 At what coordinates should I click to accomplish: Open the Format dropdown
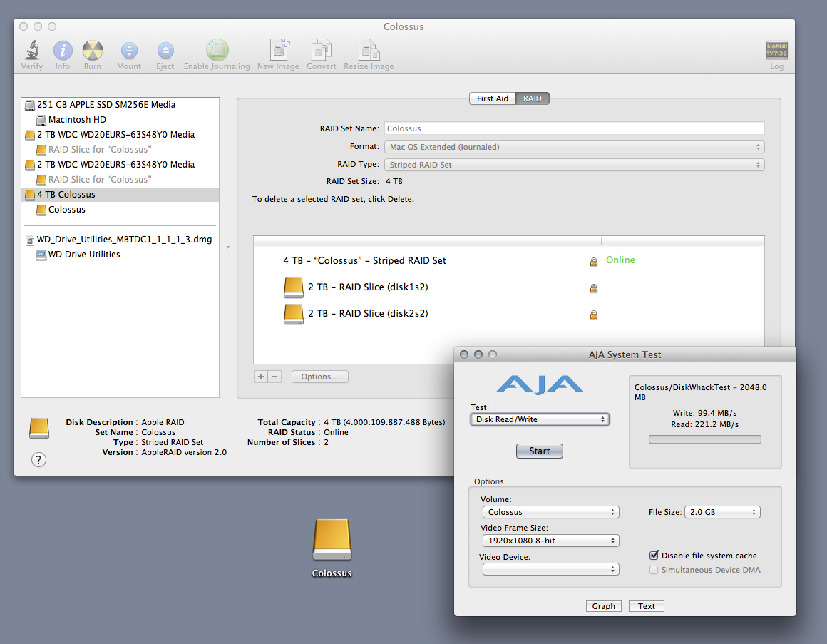574,147
